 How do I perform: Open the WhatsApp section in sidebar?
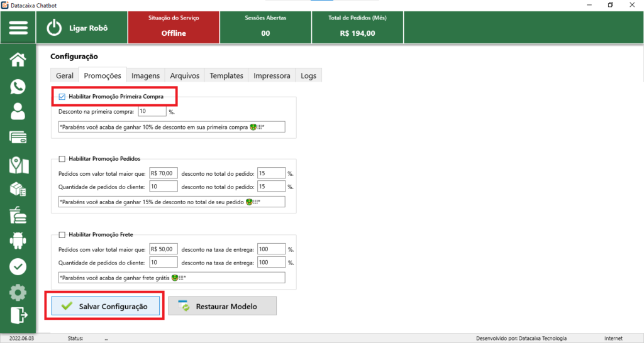coord(18,86)
